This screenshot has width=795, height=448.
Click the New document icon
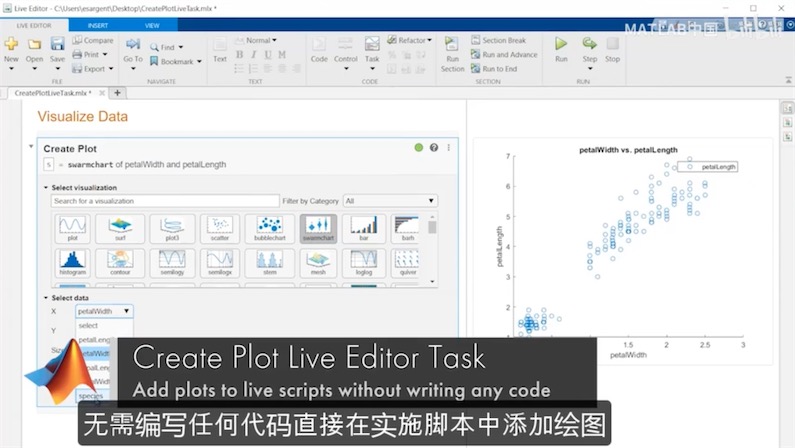pyautogui.click(x=11, y=45)
